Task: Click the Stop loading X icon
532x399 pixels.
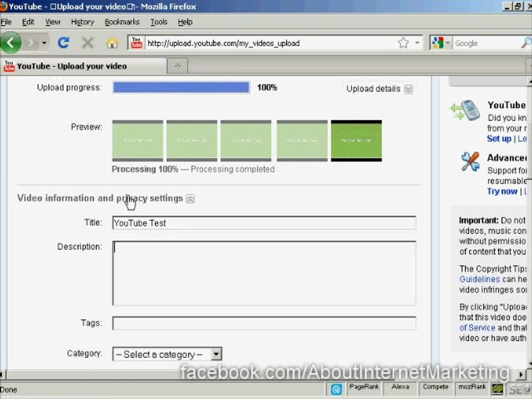Action: pos(88,43)
